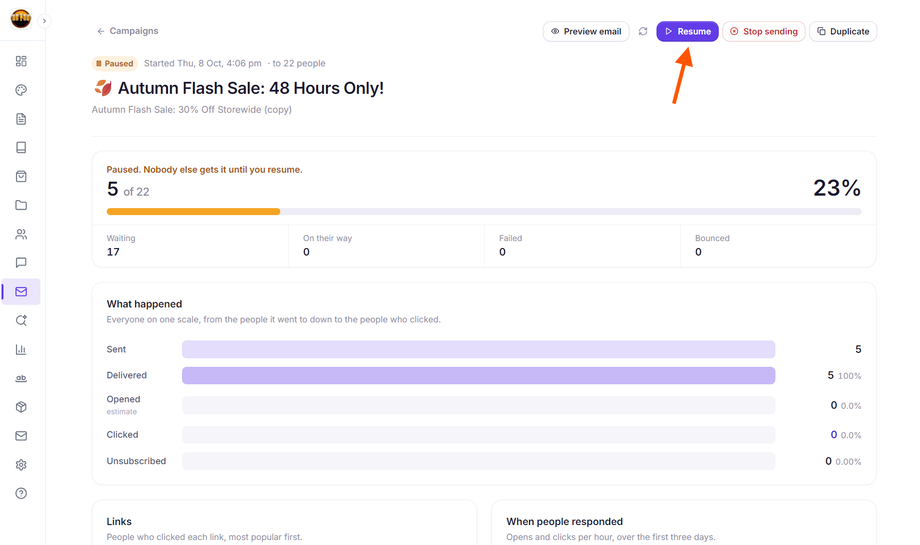Open the palette design icon in sidebar
The height and width of the screenshot is (545, 920).
pos(21,90)
